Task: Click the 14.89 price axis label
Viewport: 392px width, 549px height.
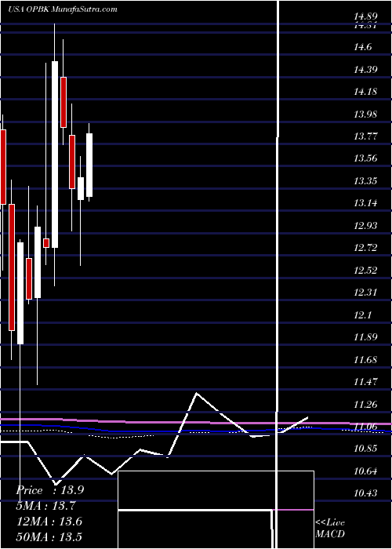Action: [365, 16]
